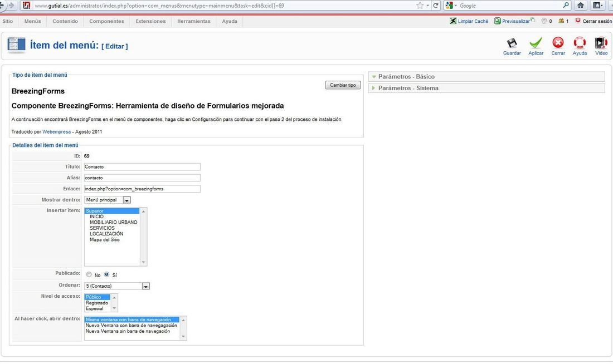
Task: Click the Cambiar tipo button
Action: [343, 85]
